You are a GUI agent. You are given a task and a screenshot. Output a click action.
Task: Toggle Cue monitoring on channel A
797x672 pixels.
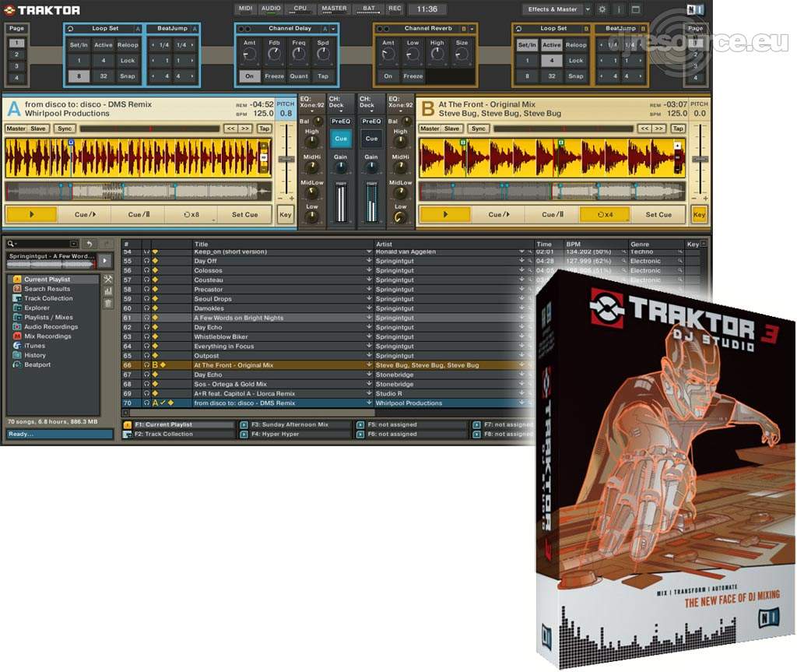[x=341, y=139]
